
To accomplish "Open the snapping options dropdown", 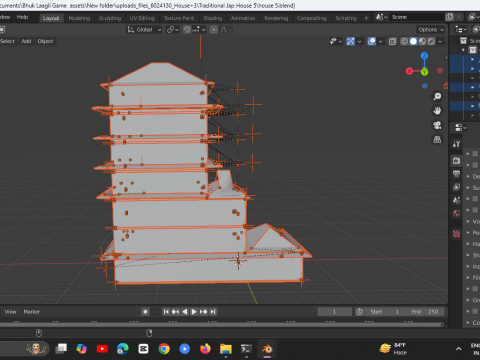I will click(x=199, y=30).
